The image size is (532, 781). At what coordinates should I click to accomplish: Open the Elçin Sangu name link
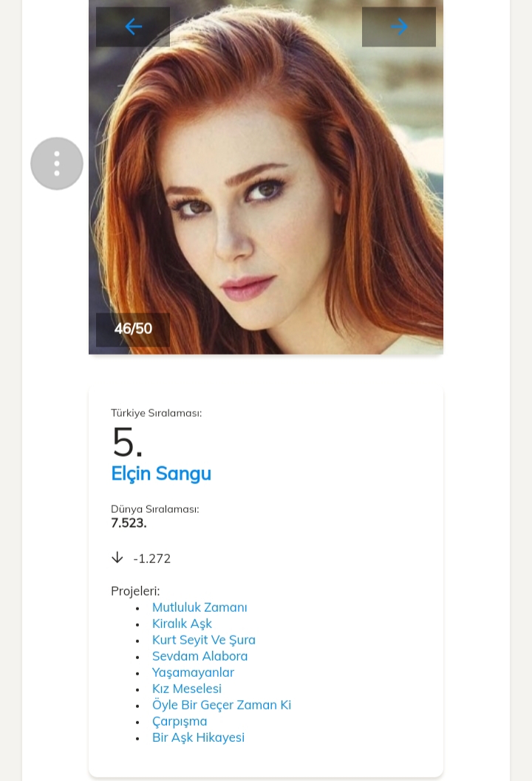(161, 474)
